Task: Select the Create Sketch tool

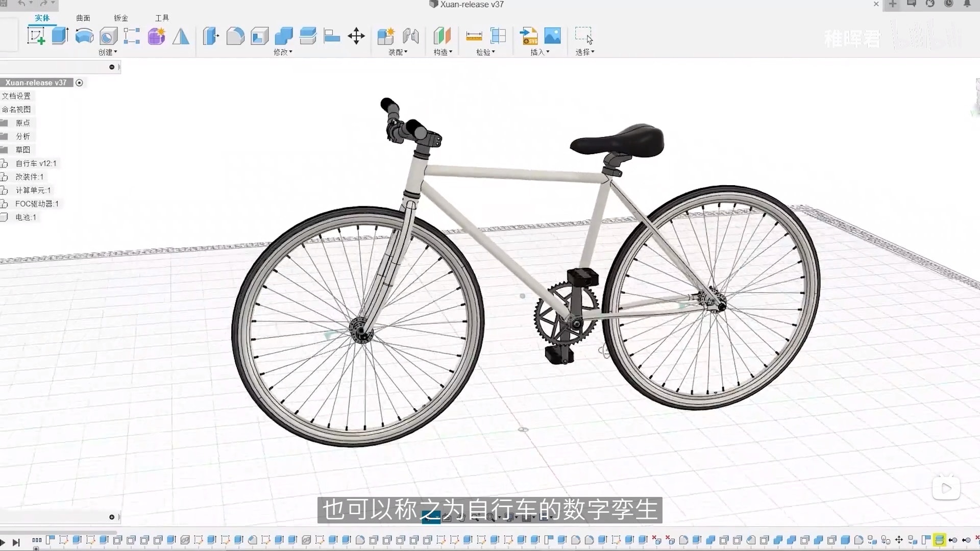Action: pyautogui.click(x=36, y=36)
